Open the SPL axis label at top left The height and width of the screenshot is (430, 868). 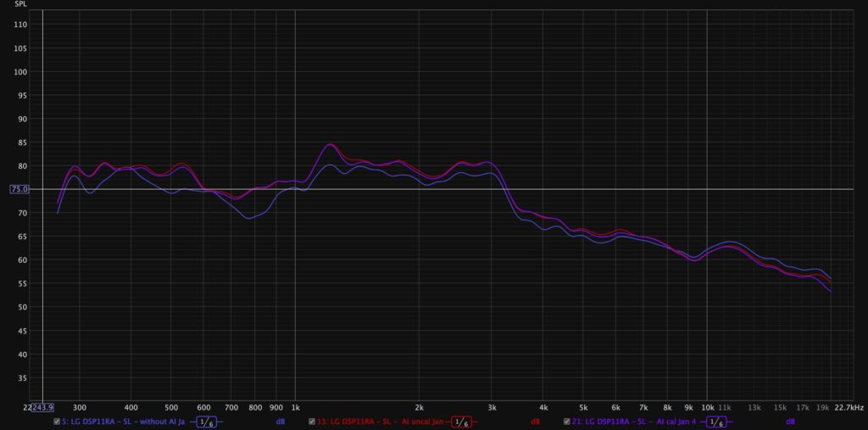(20, 4)
